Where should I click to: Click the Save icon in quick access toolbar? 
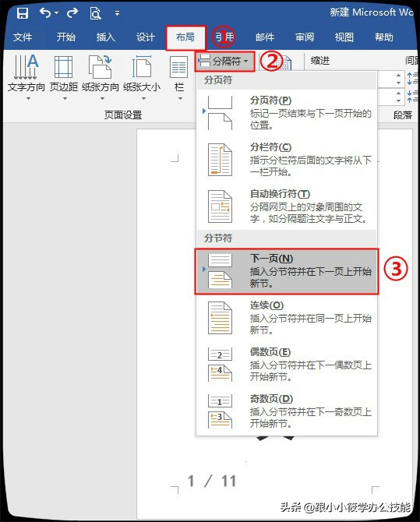click(x=23, y=13)
